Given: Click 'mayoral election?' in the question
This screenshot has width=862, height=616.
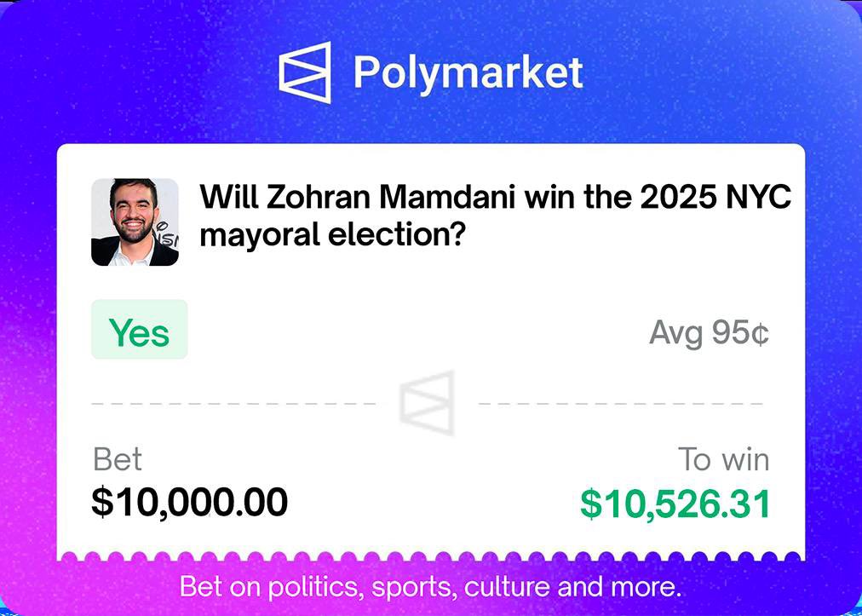Looking at the screenshot, I should point(331,233).
